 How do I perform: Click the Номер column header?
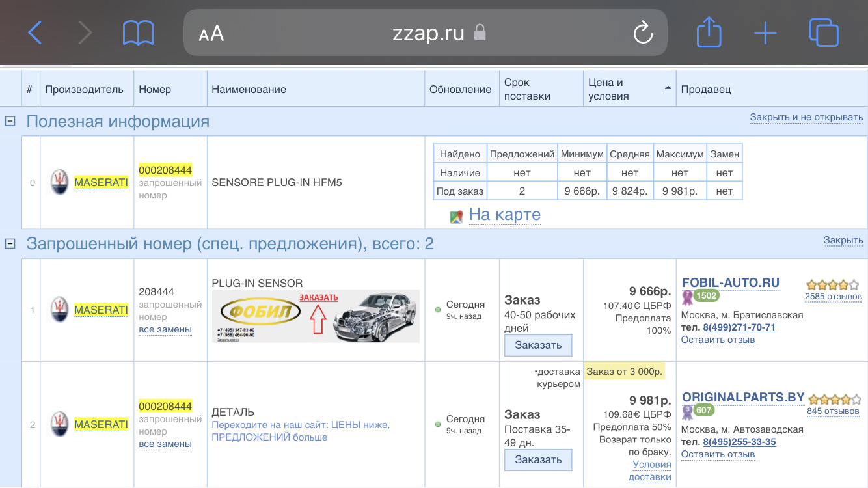click(x=155, y=89)
